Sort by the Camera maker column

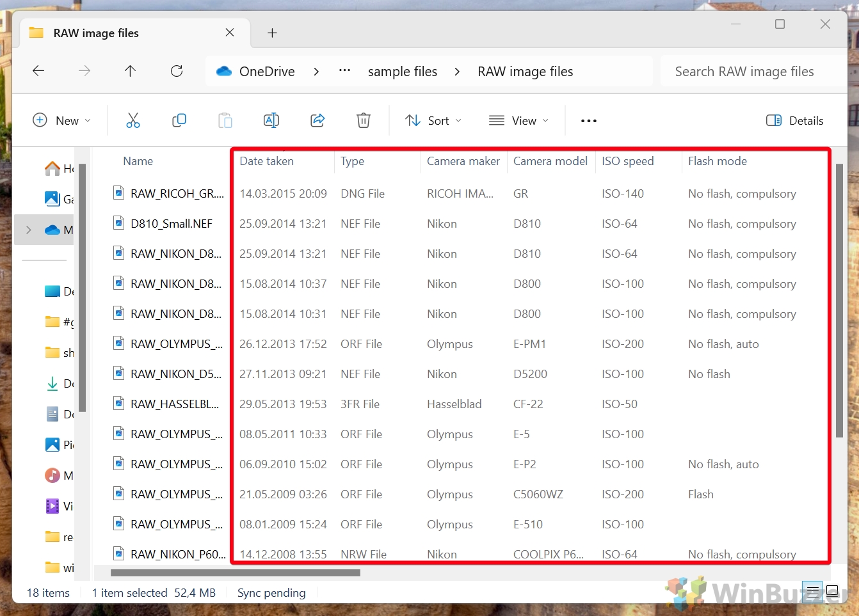[463, 161]
